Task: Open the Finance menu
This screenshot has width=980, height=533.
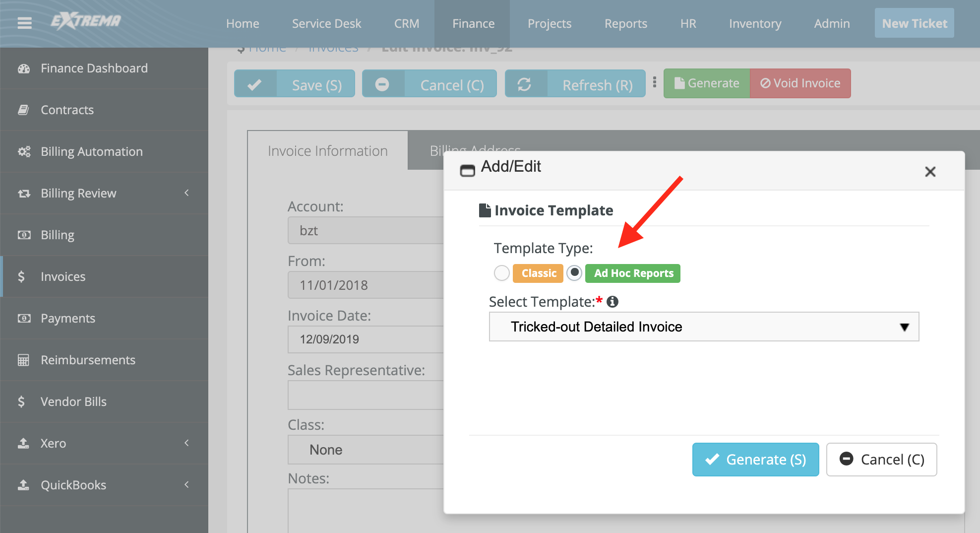Action: (x=473, y=23)
